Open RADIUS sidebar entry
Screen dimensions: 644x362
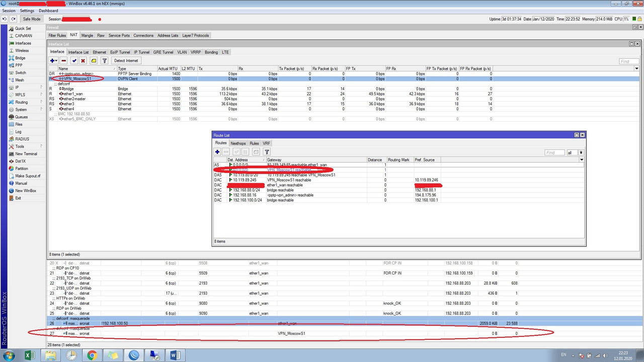(x=22, y=139)
